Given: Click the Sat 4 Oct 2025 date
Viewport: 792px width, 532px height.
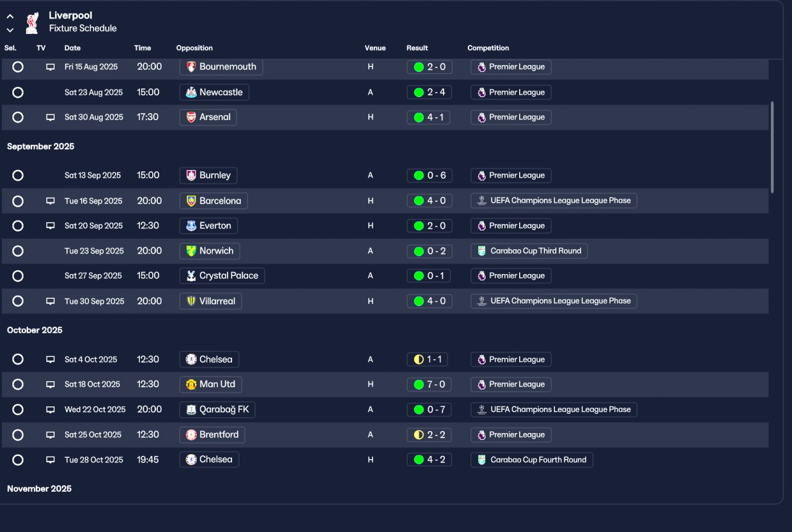Looking at the screenshot, I should click(x=91, y=359).
